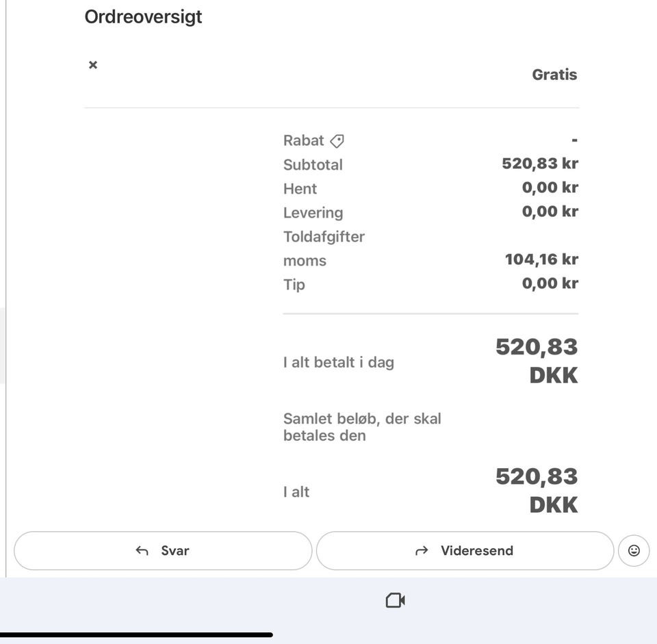Click "Samlet beløb, der skal betales den" text
This screenshot has width=657, height=644.
point(362,427)
